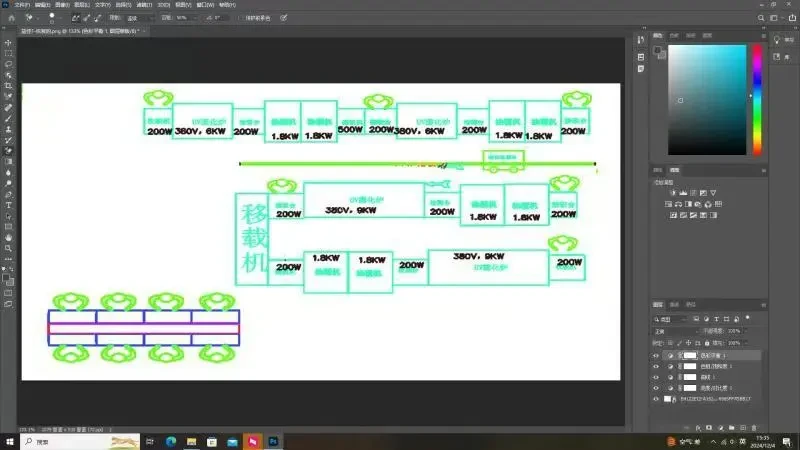The image size is (800, 450).
Task: Open the layer filter type dropdown
Action: [671, 319]
